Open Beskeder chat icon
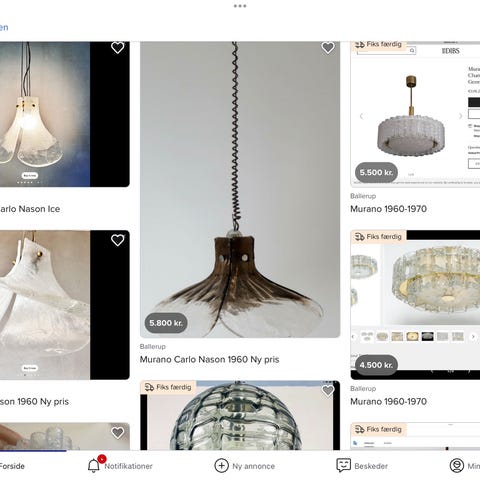Image resolution: width=480 pixels, height=480 pixels. [x=343, y=465]
